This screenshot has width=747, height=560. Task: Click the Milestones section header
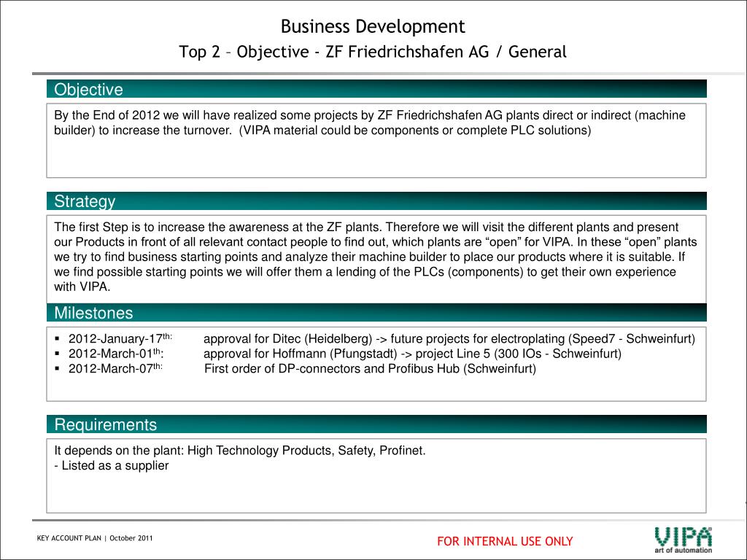coord(376,313)
